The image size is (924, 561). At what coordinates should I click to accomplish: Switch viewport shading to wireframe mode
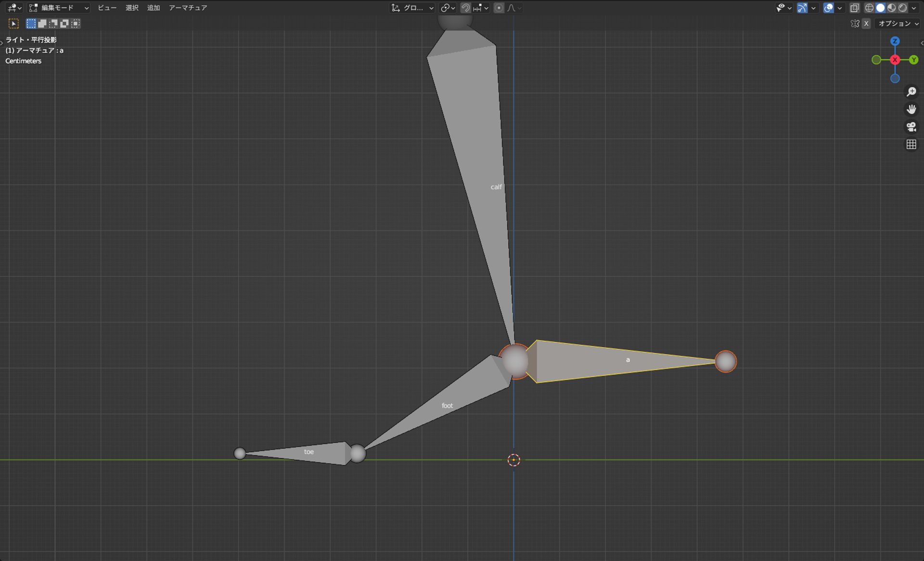tap(869, 8)
